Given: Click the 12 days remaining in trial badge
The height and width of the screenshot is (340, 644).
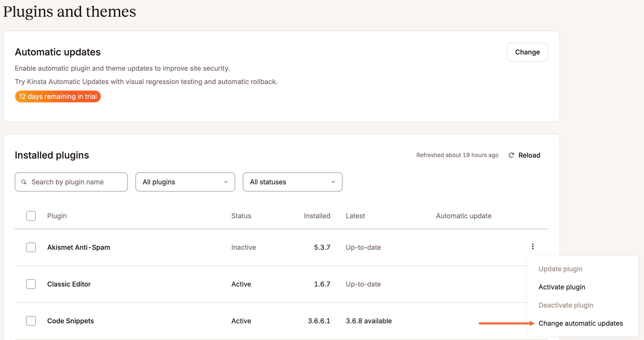Looking at the screenshot, I should click(x=58, y=96).
